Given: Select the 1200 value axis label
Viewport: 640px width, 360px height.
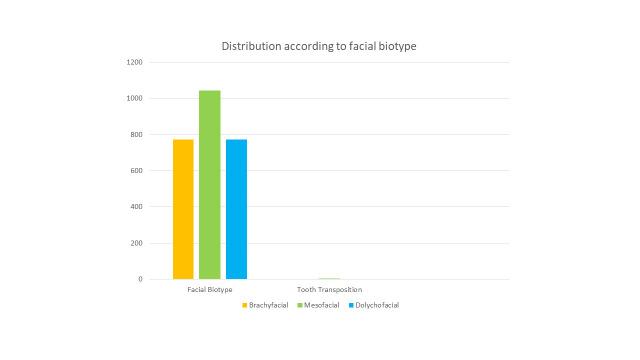Looking at the screenshot, I should click(x=134, y=62).
